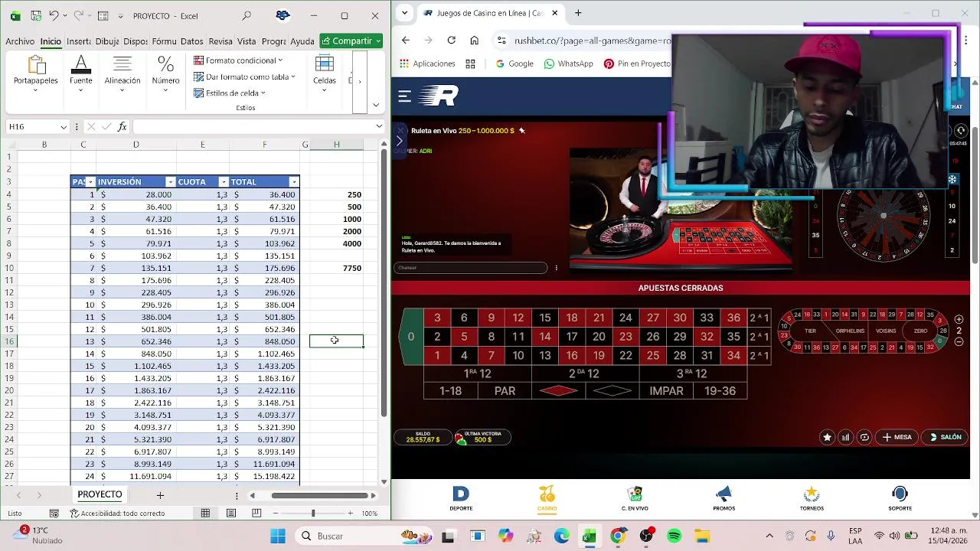This screenshot has width=980, height=551.
Task: Click the + MESA button
Action: [897, 437]
